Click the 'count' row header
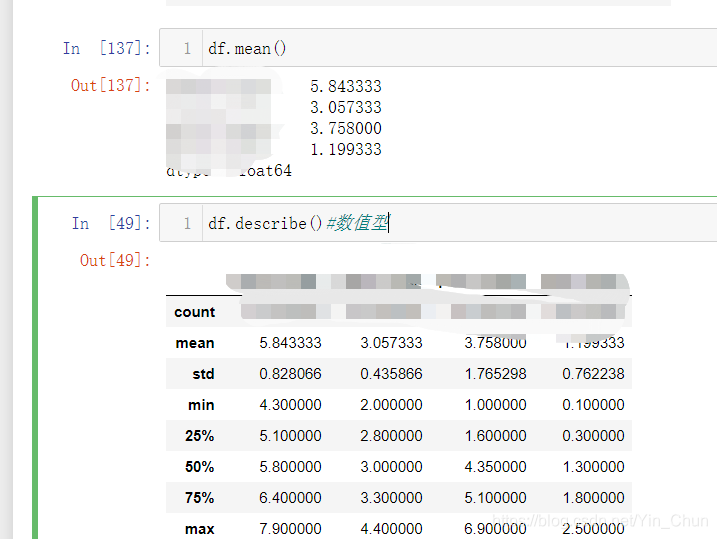The image size is (717, 539). (x=194, y=312)
